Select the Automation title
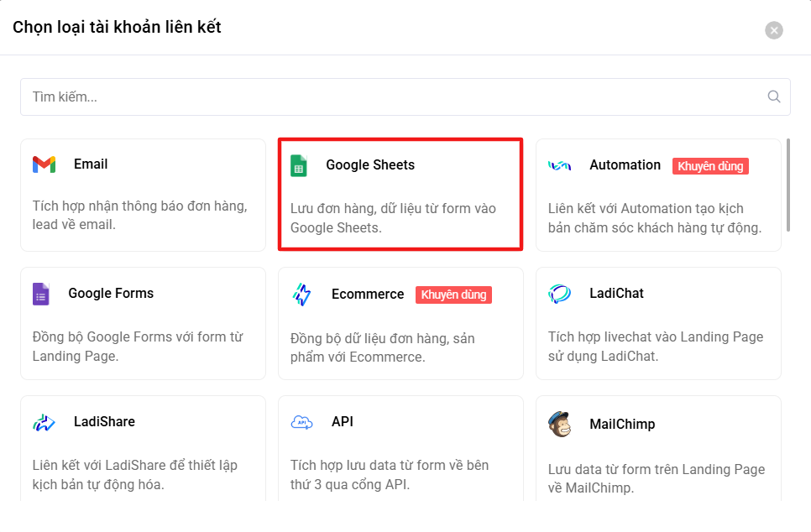The height and width of the screenshot is (532, 811). (625, 165)
